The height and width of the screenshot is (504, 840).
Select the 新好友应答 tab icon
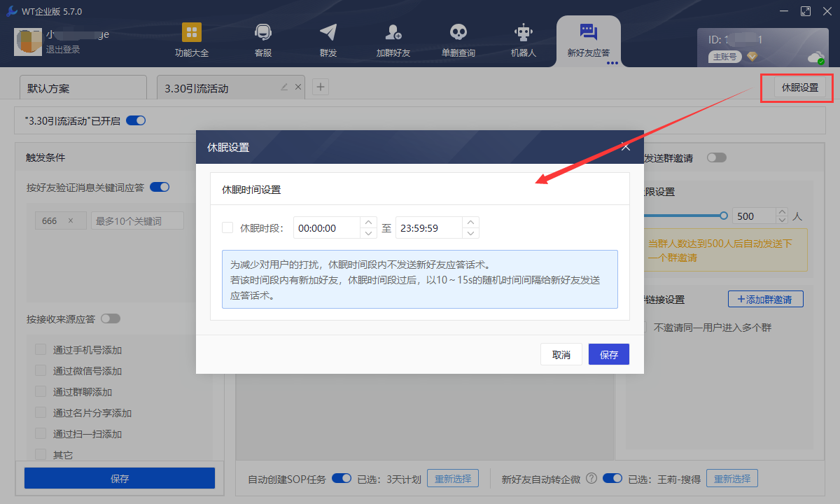pos(588,31)
